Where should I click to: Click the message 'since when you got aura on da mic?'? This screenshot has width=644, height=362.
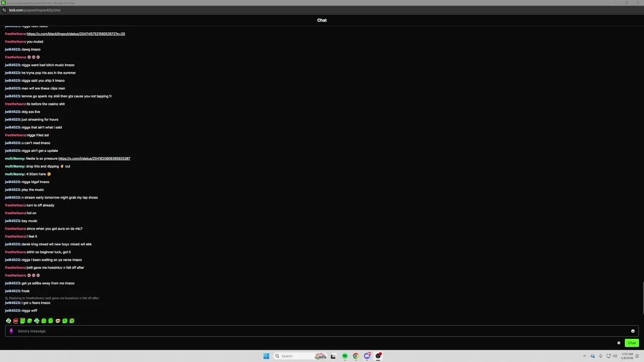(x=54, y=229)
